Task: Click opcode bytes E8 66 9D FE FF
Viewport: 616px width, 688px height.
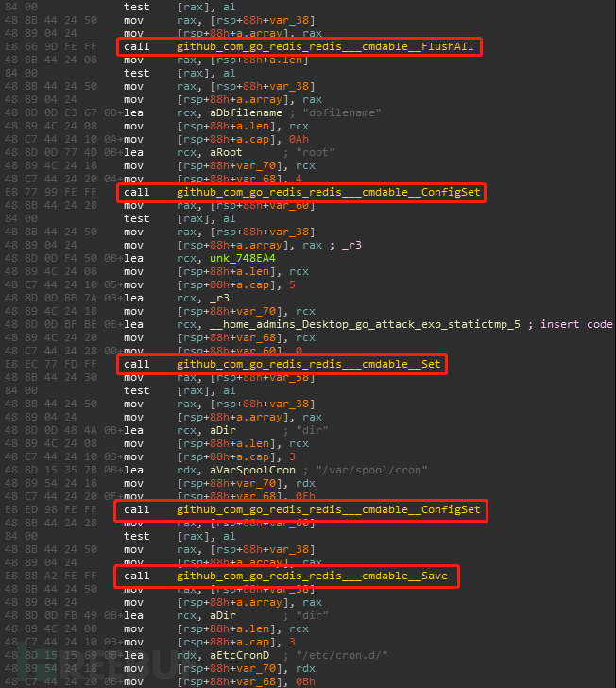Action: pos(51,46)
